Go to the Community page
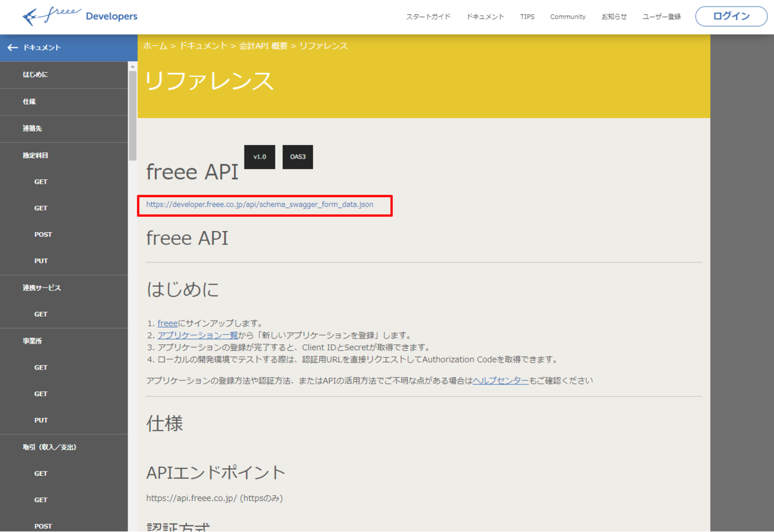774x532 pixels. [x=568, y=17]
